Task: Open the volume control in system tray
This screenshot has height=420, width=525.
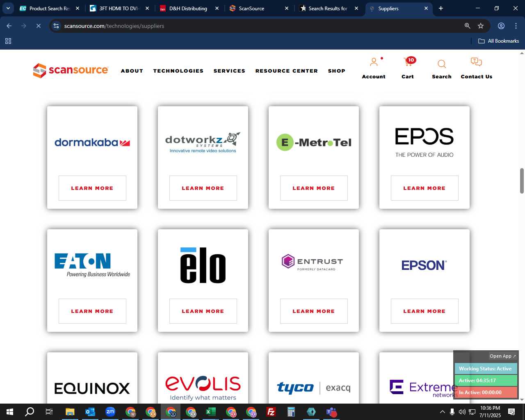Action: (x=462, y=412)
